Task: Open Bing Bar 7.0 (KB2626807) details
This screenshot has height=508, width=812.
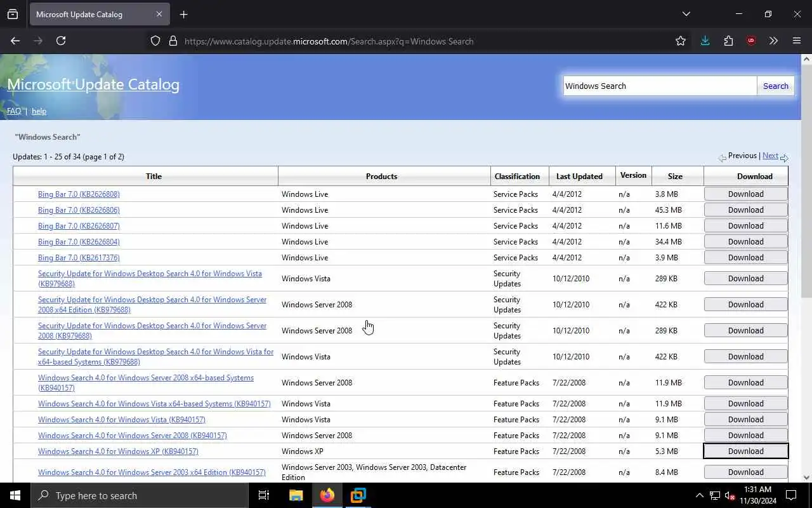Action: pyautogui.click(x=79, y=226)
